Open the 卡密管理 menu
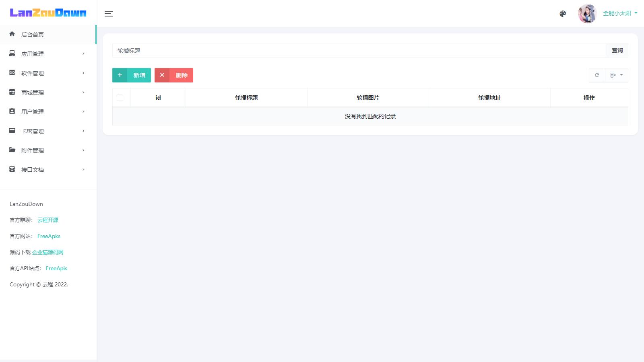This screenshot has width=644, height=362. pos(48,131)
